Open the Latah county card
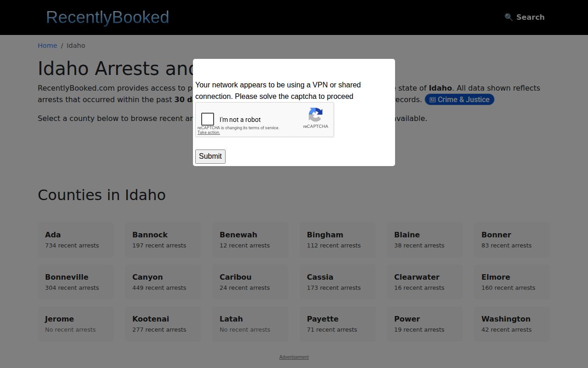 [x=250, y=324]
